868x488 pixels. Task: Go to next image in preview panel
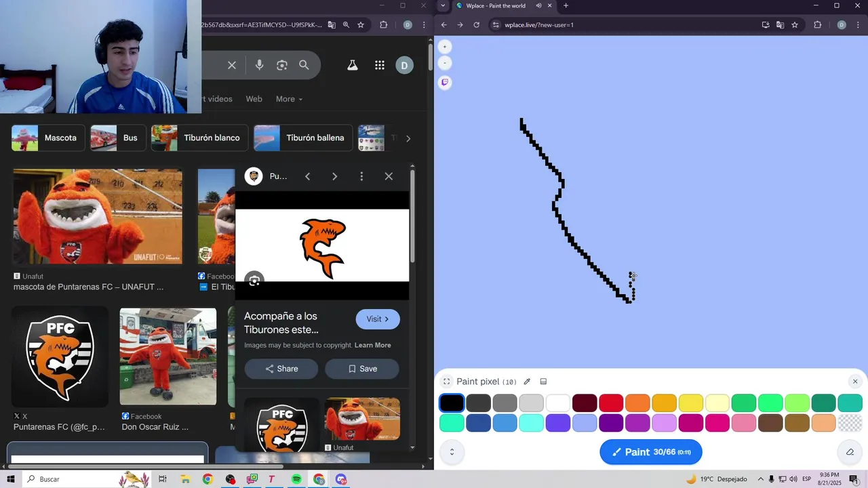click(x=334, y=176)
